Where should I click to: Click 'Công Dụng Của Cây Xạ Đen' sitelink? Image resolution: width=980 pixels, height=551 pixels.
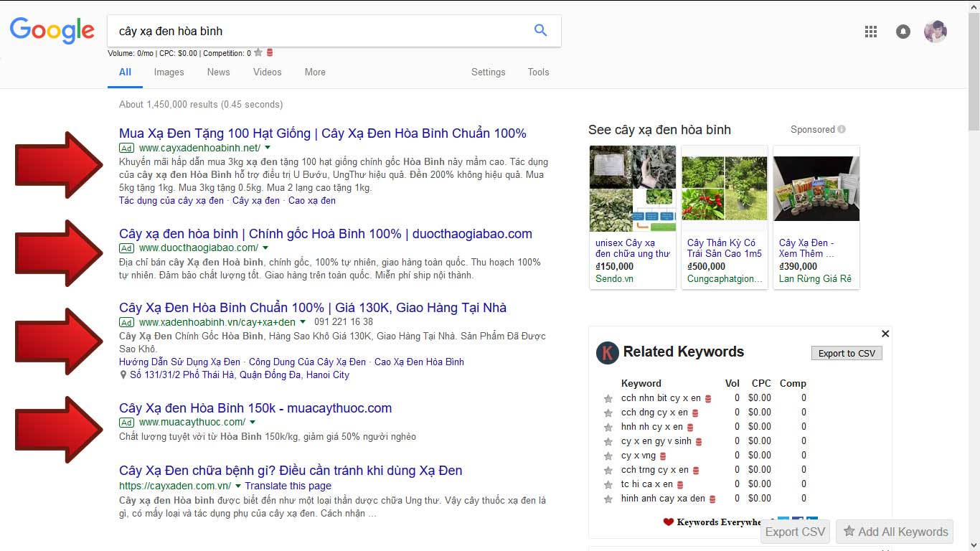307,362
